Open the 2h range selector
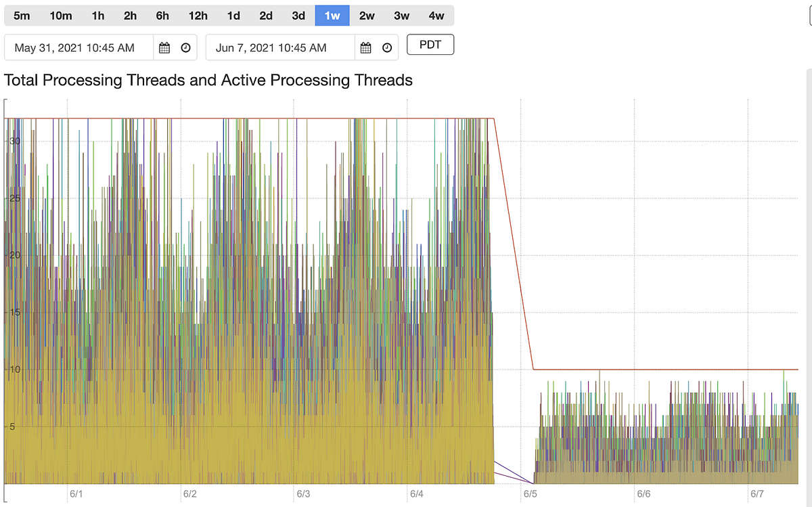 (x=129, y=15)
